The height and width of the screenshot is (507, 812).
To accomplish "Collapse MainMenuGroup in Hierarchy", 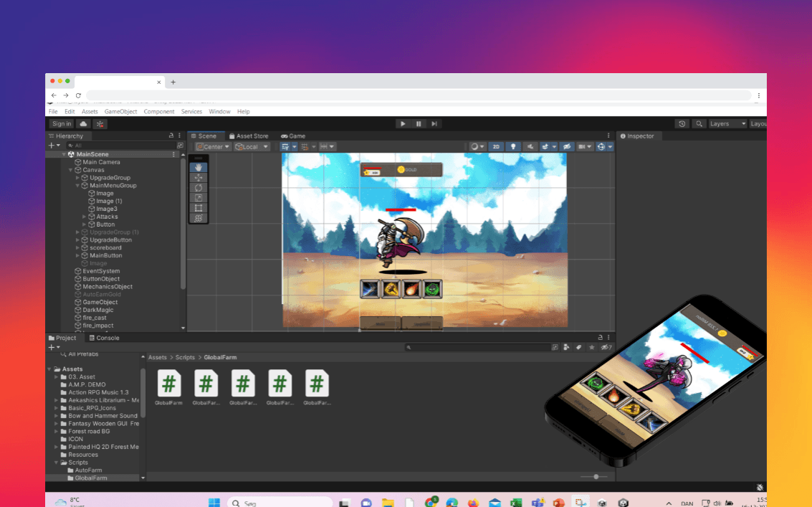I will [x=77, y=186].
